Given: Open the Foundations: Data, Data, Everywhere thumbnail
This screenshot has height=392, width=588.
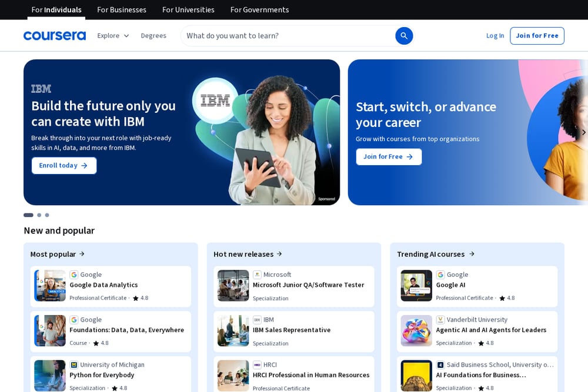Looking at the screenshot, I should [x=50, y=330].
